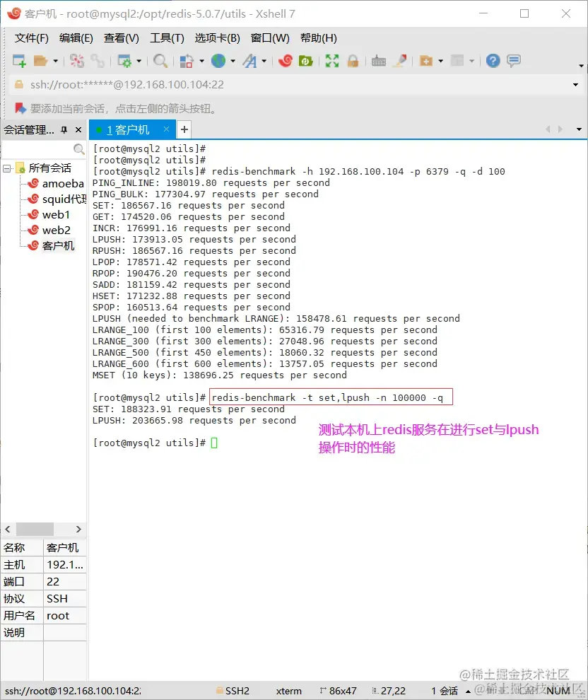Image resolution: width=588 pixels, height=700 pixels.
Task: Click the Disconnect toolbar icon
Action: click(77, 61)
